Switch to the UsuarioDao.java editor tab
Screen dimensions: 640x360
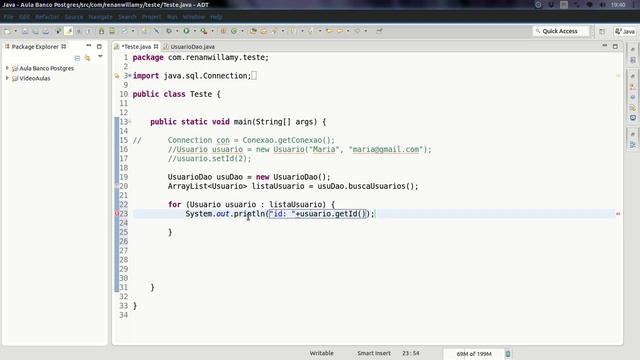pyautogui.click(x=192, y=47)
